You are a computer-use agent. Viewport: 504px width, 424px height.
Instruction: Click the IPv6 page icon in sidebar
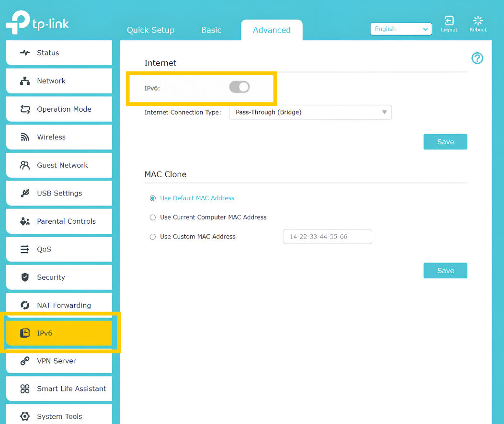(x=25, y=333)
